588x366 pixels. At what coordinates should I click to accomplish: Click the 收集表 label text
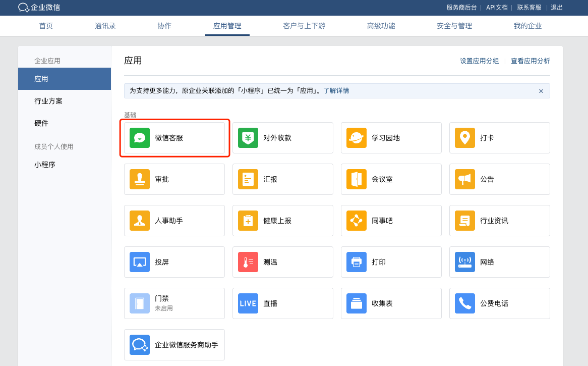382,303
